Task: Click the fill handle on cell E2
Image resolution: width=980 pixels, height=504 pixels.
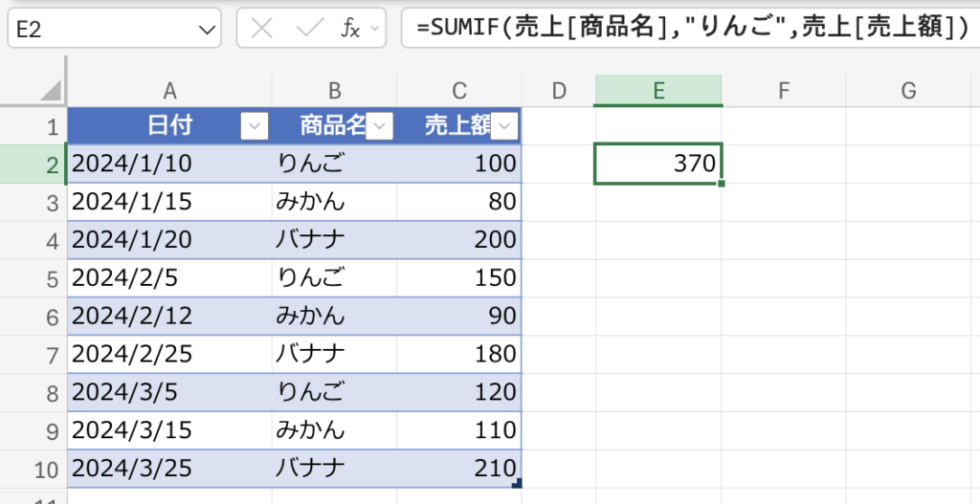Action: pyautogui.click(x=721, y=183)
